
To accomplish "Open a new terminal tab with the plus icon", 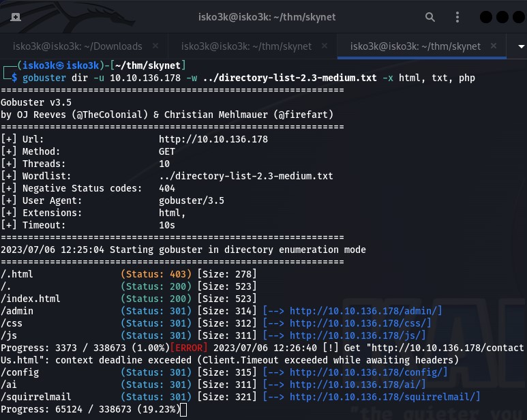I will (x=15, y=17).
